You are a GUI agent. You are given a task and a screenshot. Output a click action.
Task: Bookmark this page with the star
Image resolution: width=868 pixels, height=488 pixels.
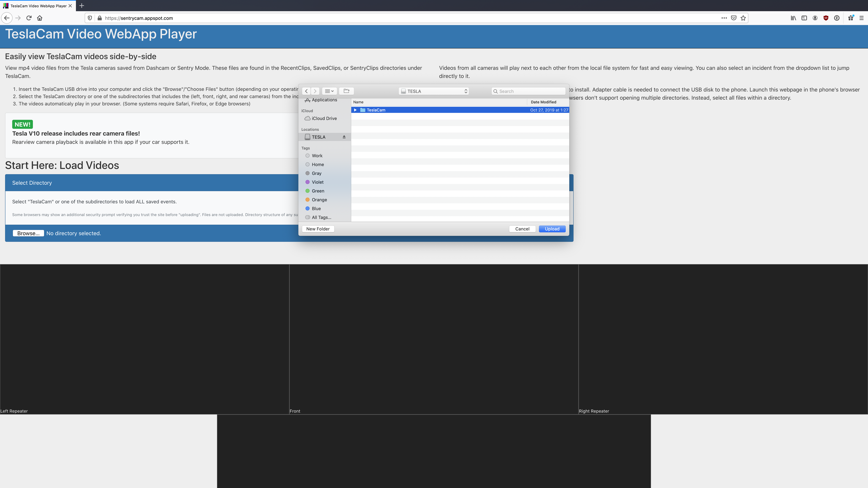click(x=743, y=18)
